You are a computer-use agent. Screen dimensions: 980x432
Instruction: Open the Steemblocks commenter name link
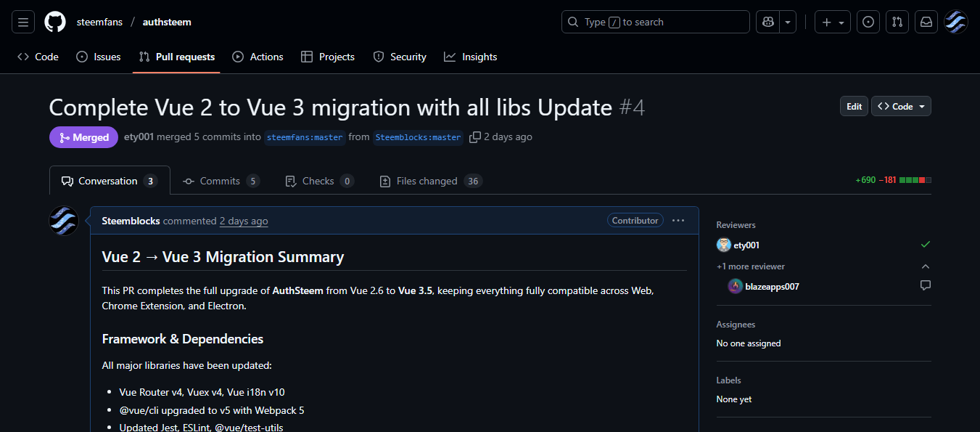(x=131, y=221)
